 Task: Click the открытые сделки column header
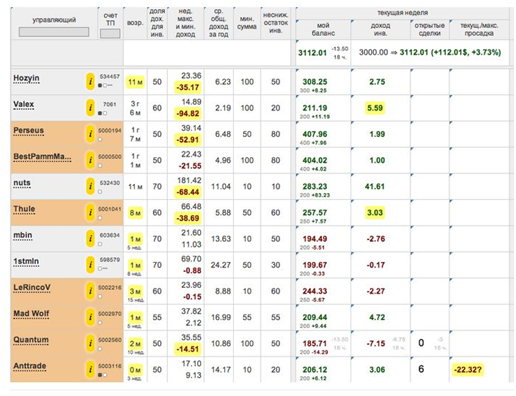[430, 29]
